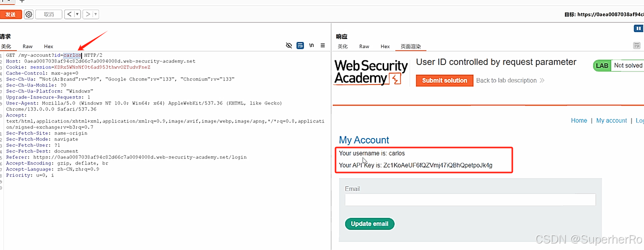Click the 'Your API Key is' text line
This screenshot has height=250, width=644.
coord(416,165)
